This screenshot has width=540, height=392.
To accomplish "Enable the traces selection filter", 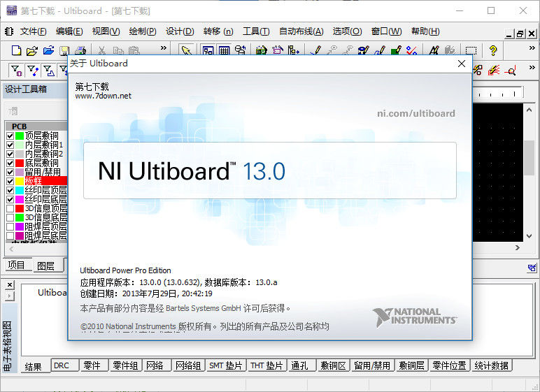I will 33,71.
